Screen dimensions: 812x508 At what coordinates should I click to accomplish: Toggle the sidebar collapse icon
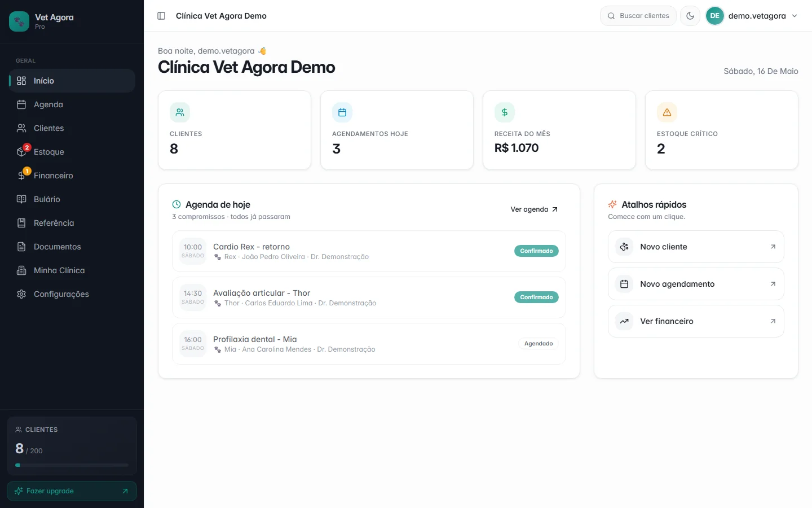161,16
